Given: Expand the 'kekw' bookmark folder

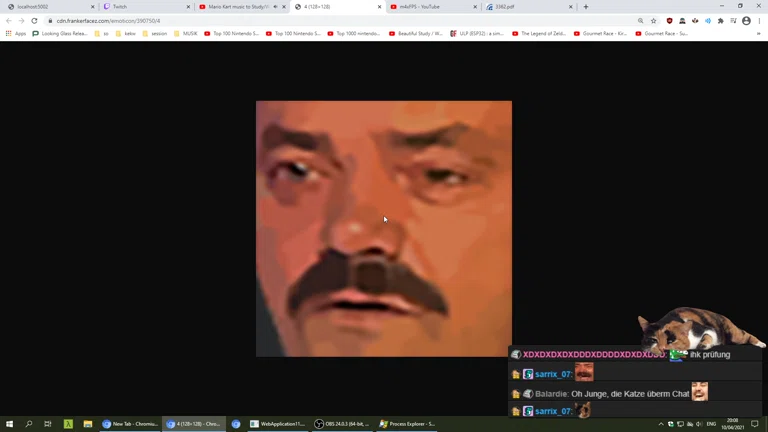Looking at the screenshot, I should (x=125, y=34).
